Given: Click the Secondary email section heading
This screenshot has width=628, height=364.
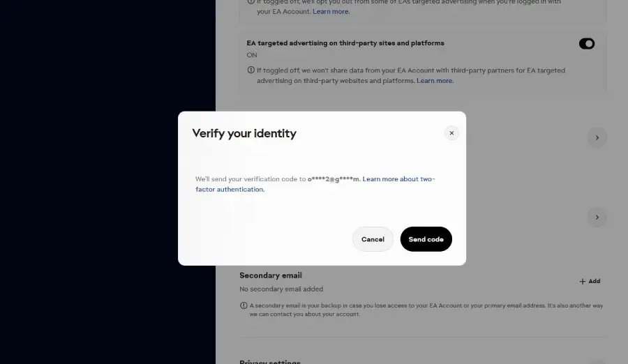Looking at the screenshot, I should pyautogui.click(x=271, y=275).
